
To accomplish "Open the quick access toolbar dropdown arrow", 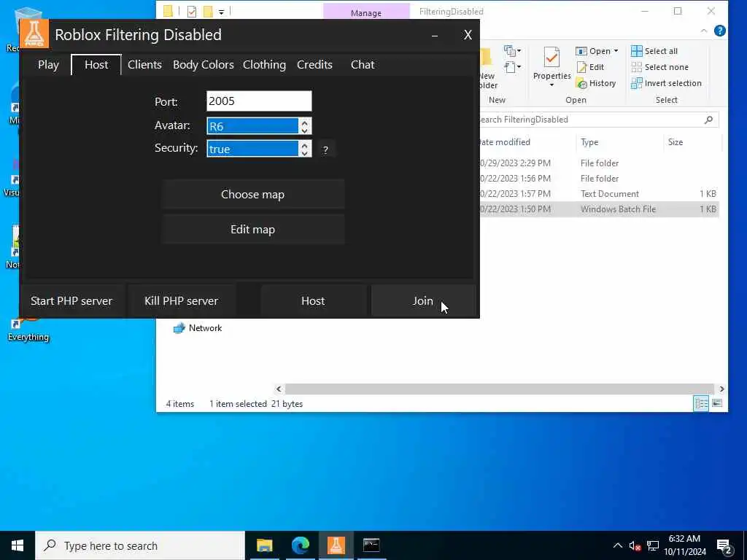I will pyautogui.click(x=222, y=12).
